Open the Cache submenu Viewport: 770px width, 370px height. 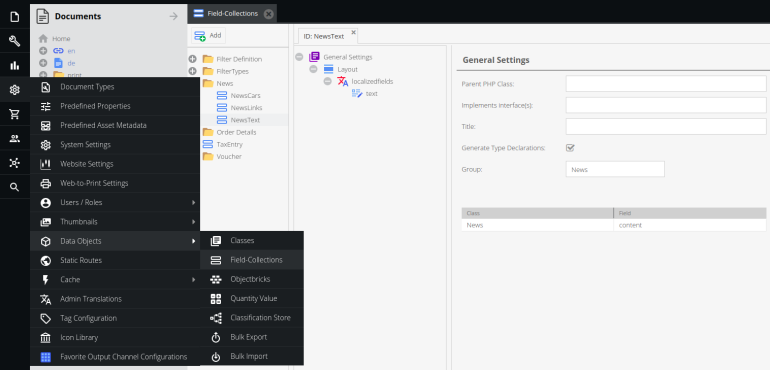pyautogui.click(x=115, y=280)
